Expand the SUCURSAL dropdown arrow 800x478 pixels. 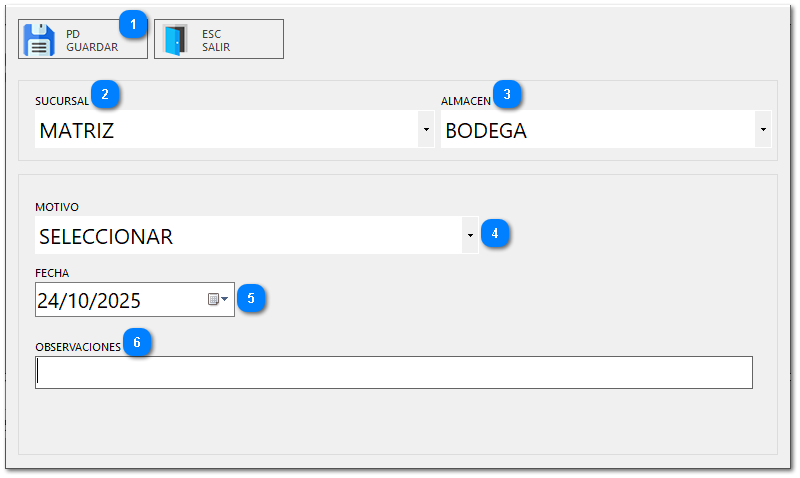point(426,130)
